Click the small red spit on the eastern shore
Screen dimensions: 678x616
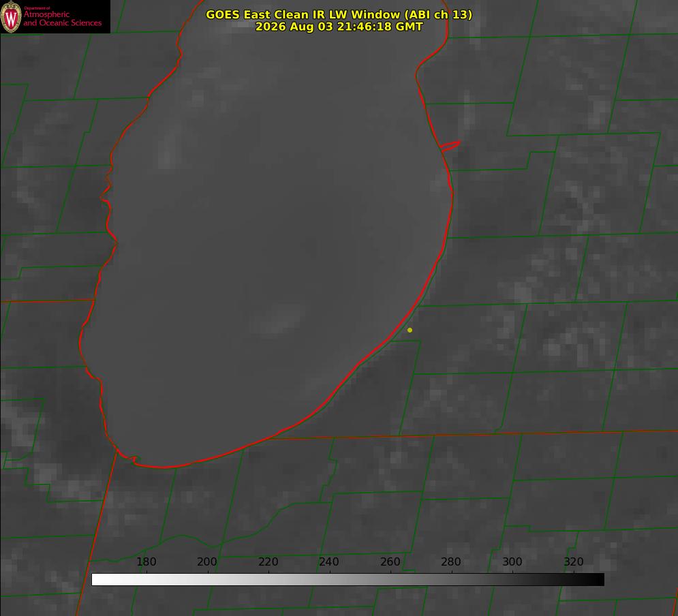coord(450,146)
